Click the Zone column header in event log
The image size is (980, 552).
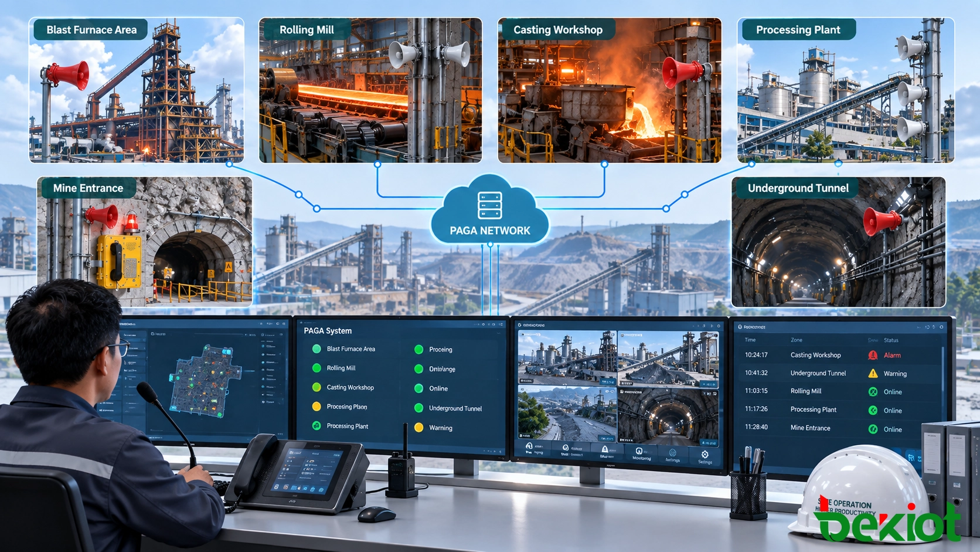pyautogui.click(x=797, y=340)
